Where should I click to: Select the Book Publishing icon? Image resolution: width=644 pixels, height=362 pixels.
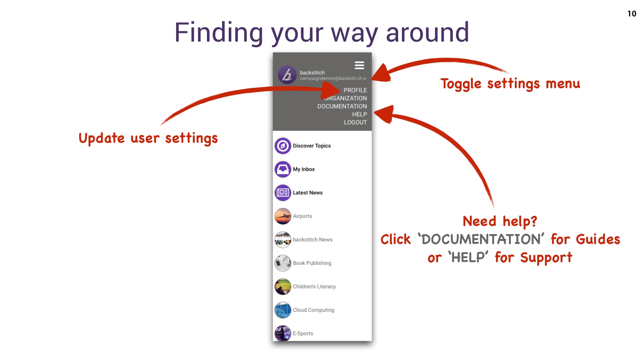[x=282, y=262]
